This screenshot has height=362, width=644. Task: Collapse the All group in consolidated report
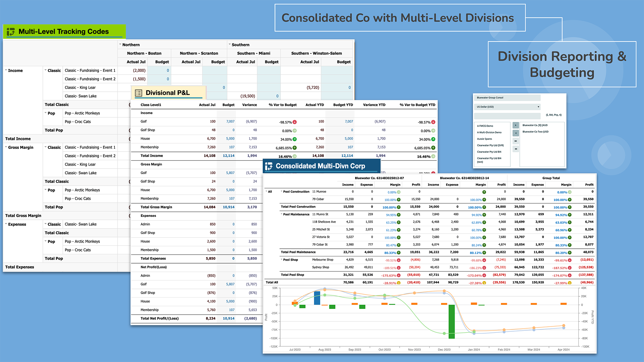coord(266,191)
